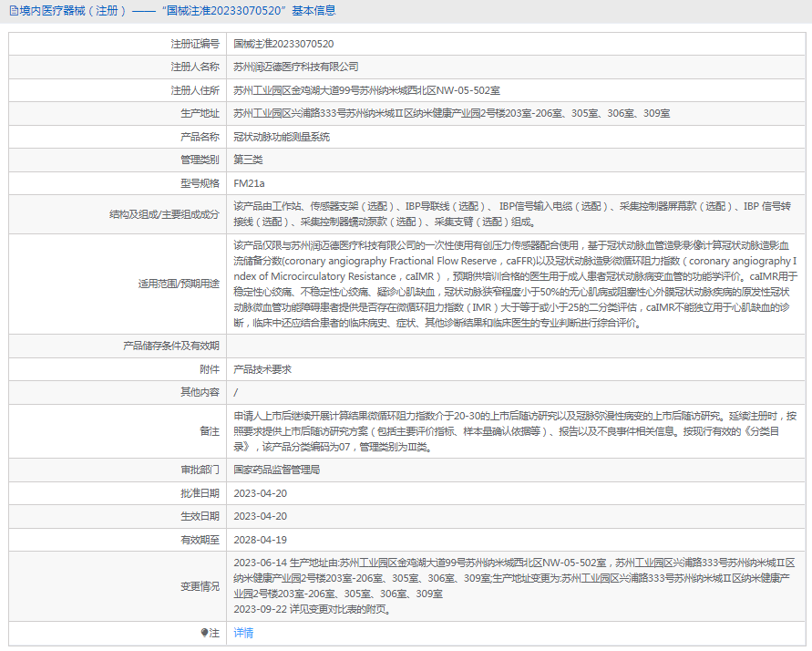812x651 pixels.
Task: Select effective date 2023-04-20 in 生效日期 row
Action: pyautogui.click(x=260, y=516)
